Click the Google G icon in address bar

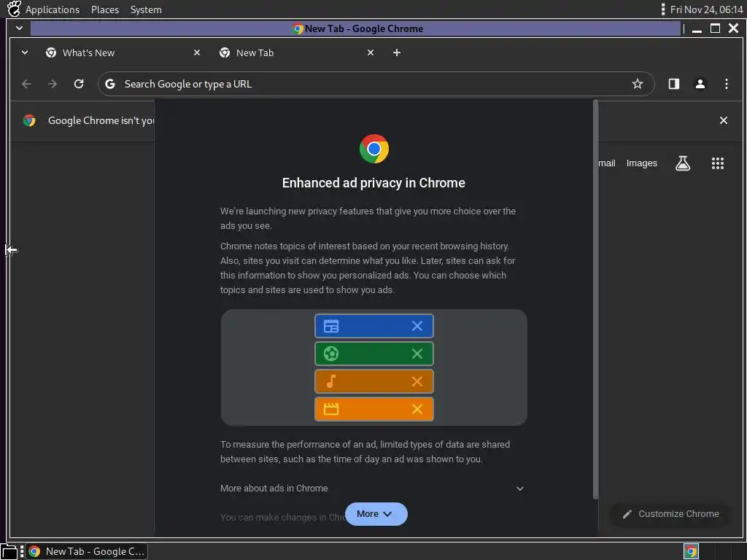pos(110,84)
